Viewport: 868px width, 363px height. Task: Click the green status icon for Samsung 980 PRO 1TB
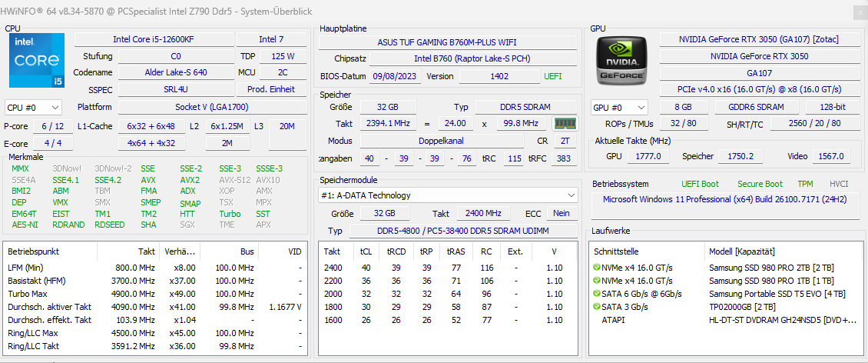[x=596, y=281]
